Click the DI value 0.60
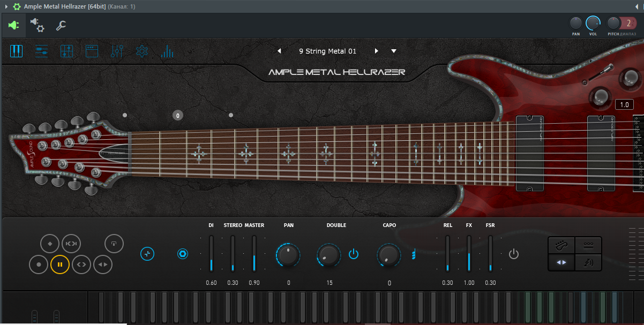644x325 pixels. 211,283
